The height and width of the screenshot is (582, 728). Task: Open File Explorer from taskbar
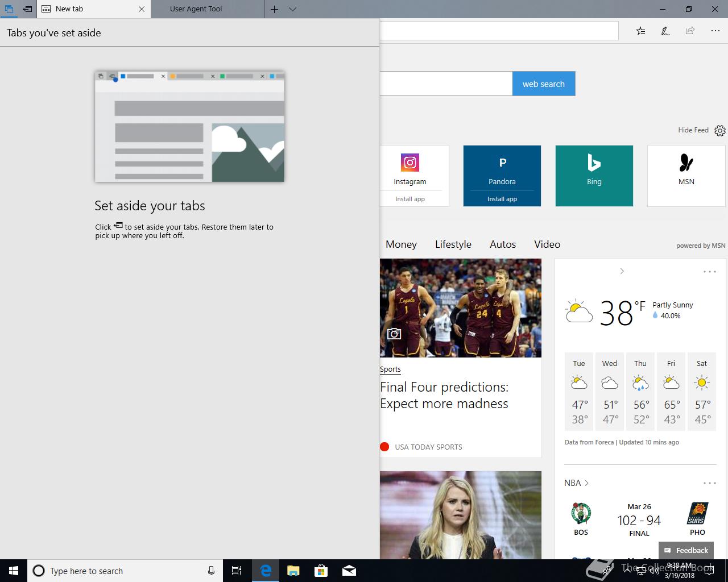click(293, 571)
